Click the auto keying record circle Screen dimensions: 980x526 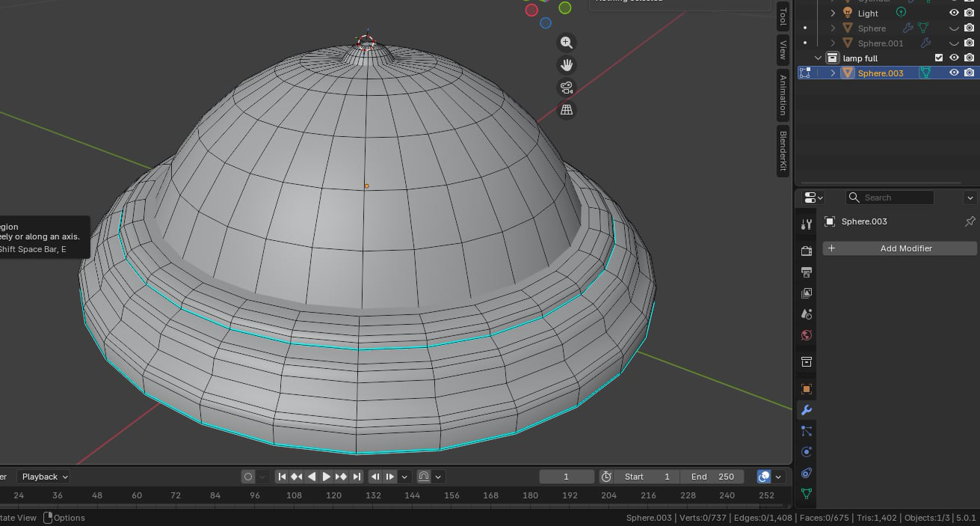(x=248, y=477)
